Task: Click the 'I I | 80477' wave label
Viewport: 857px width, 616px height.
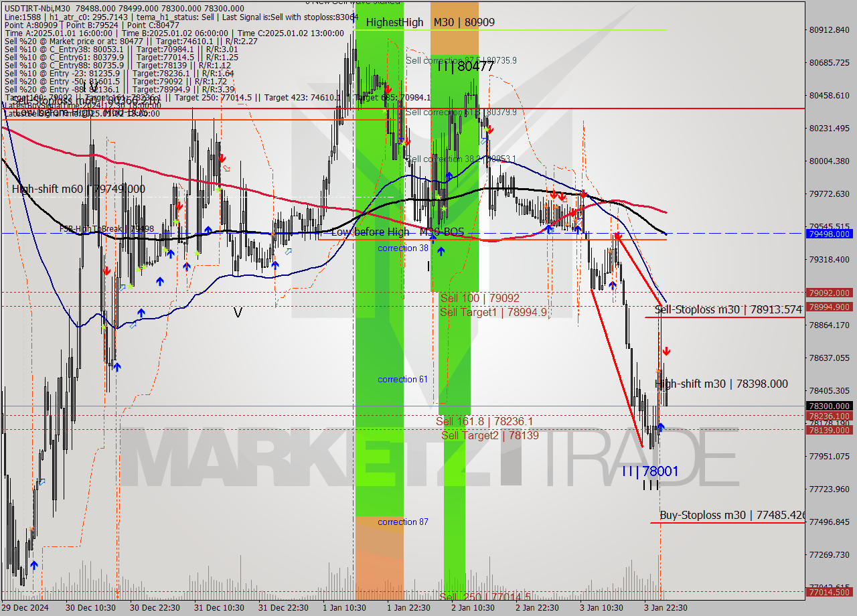Action: click(465, 66)
